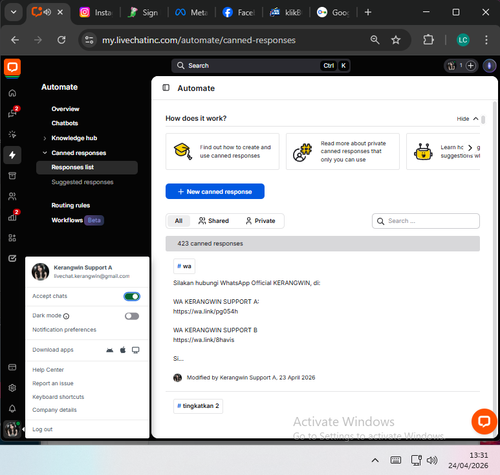Expand the Knowledge hub tree section

click(45, 138)
